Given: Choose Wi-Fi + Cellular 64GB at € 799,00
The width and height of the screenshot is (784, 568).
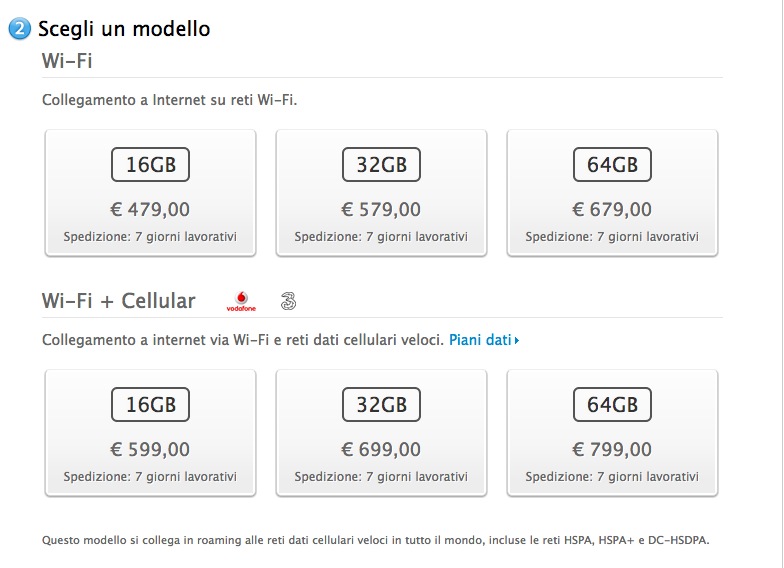Looking at the screenshot, I should (612, 433).
